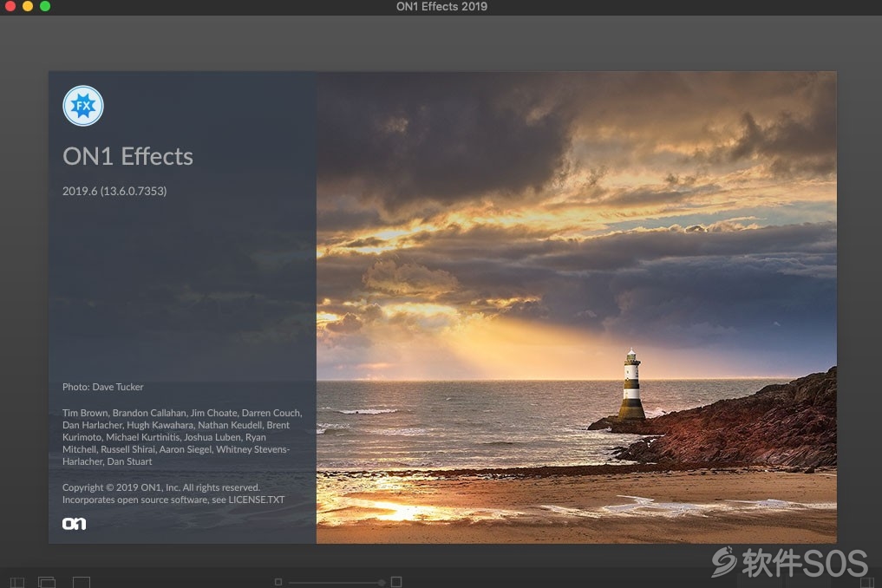Click "Copyright © 2019 ON1, Inc." line
Screen dimensions: 882x588
click(160, 487)
